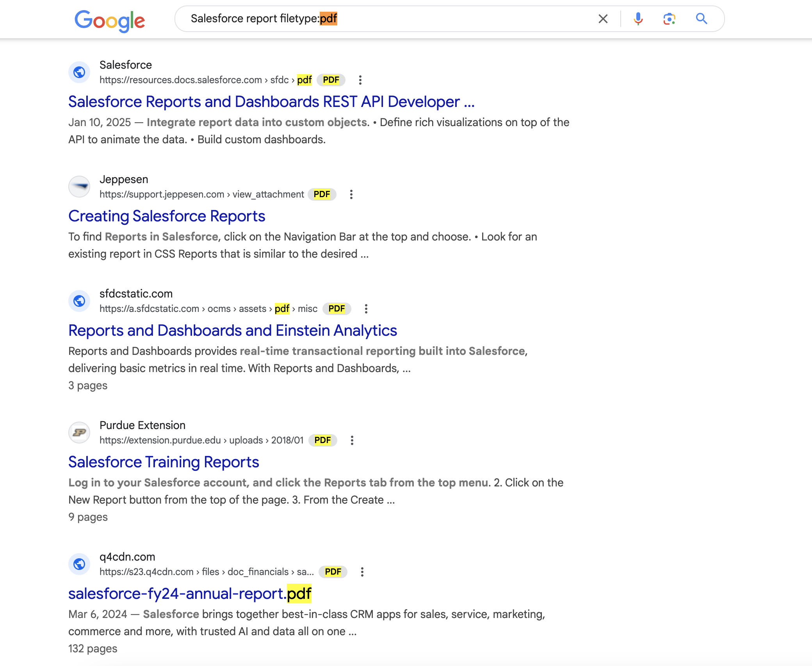Viewport: 812px width, 666px height.
Task: Click the extension.purdue.edu URL breadcrumb
Action: [201, 440]
